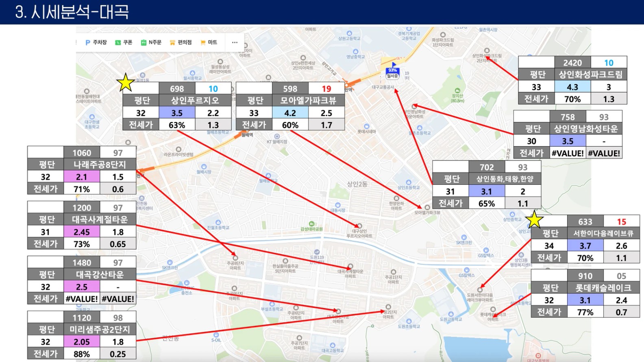Select the 쿠폰 filter on the map
644x362 pixels.
tap(124, 42)
